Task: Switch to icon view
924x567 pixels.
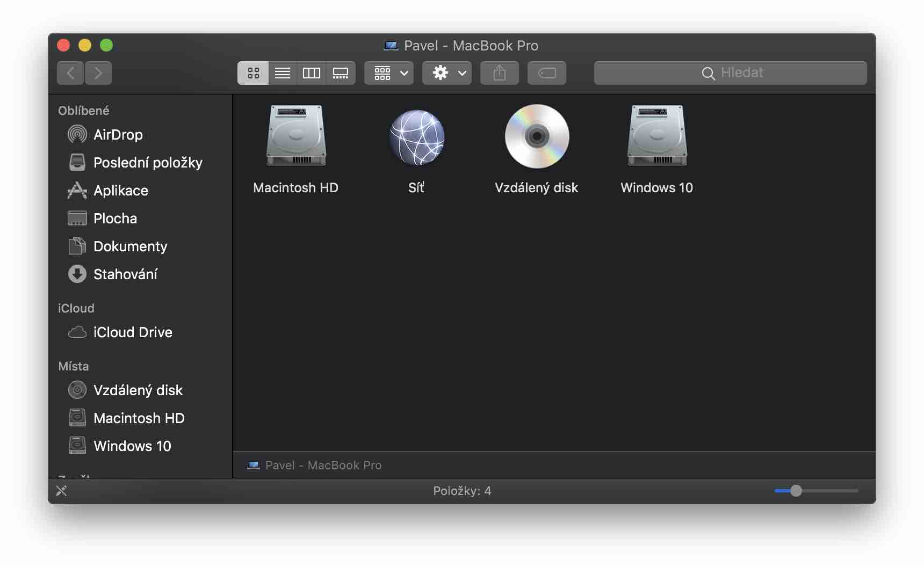Action: (253, 73)
